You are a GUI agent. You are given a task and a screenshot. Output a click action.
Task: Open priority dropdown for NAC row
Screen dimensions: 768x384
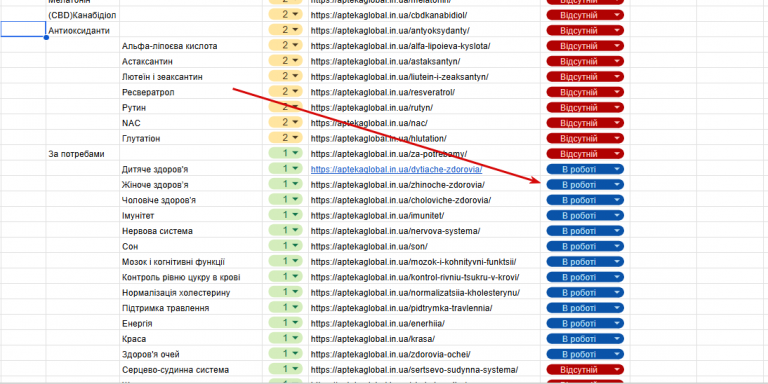286,123
